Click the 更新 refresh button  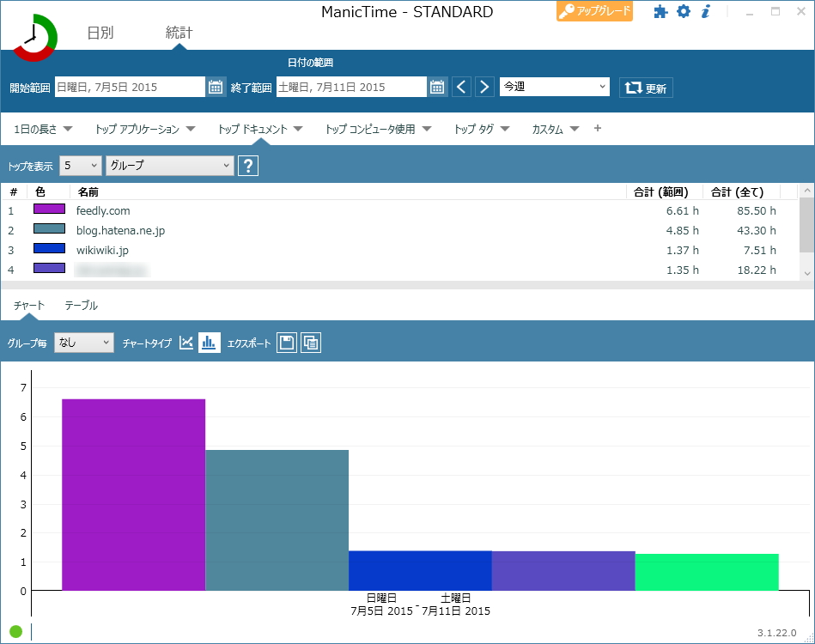click(646, 88)
